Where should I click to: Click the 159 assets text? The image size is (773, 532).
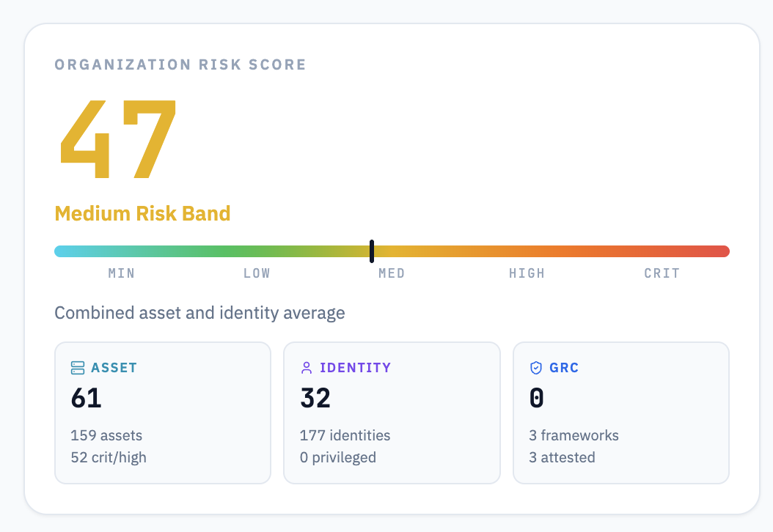pyautogui.click(x=106, y=435)
